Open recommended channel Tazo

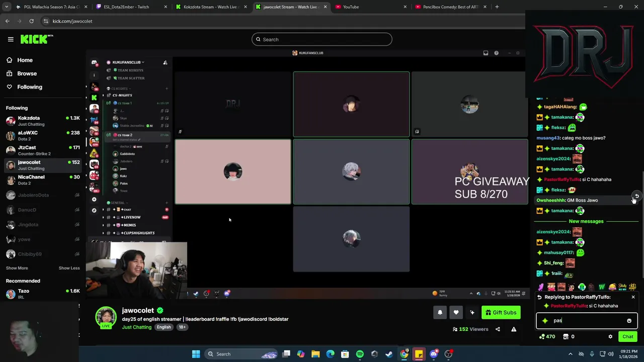click(43, 294)
